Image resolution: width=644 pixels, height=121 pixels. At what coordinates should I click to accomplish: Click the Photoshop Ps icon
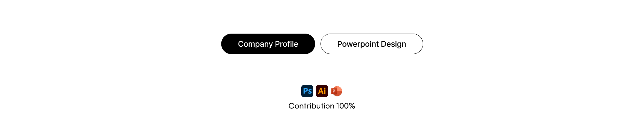(x=307, y=91)
